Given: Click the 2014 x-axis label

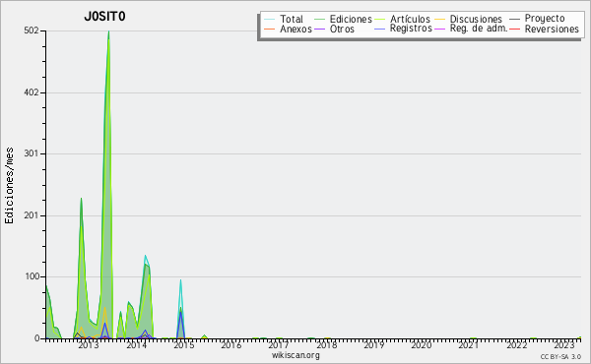Looking at the screenshot, I should 136,344.
